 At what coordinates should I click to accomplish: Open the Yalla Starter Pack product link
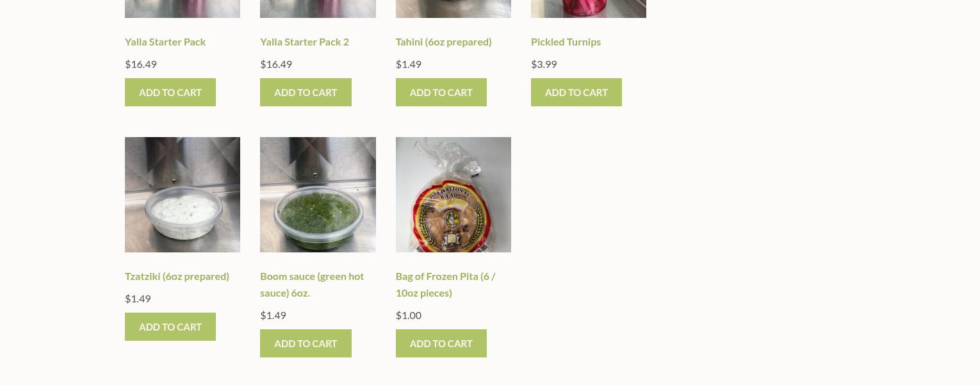(165, 42)
